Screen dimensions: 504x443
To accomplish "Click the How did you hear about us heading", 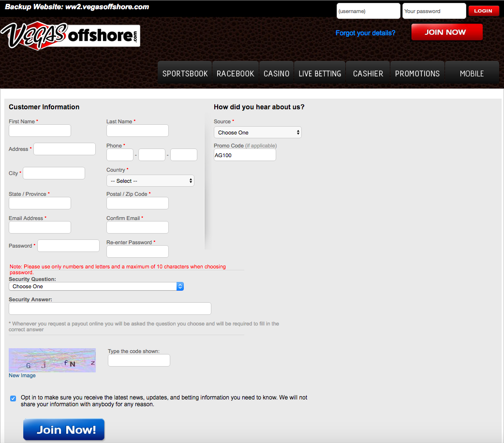I will (259, 107).
